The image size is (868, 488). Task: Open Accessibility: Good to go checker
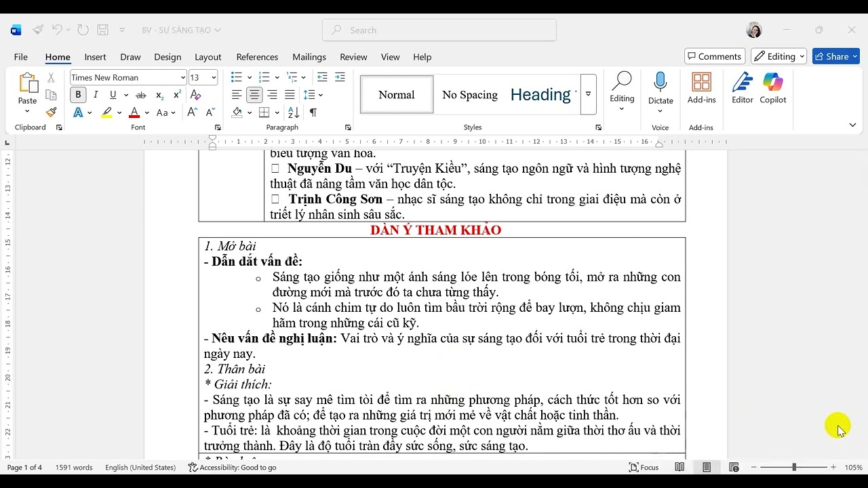[232, 467]
